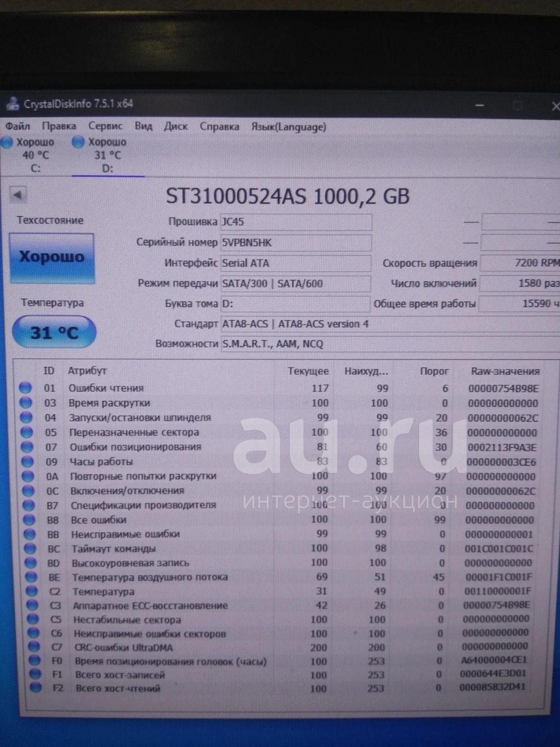Click status circle for BC Таймаут команды
This screenshot has width=560, height=747.
pos(30,549)
